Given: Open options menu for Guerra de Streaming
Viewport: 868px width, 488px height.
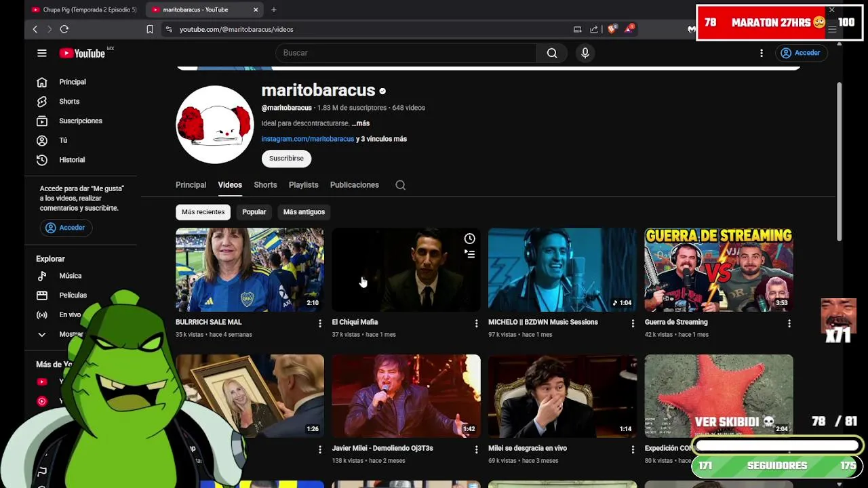Looking at the screenshot, I should (789, 324).
